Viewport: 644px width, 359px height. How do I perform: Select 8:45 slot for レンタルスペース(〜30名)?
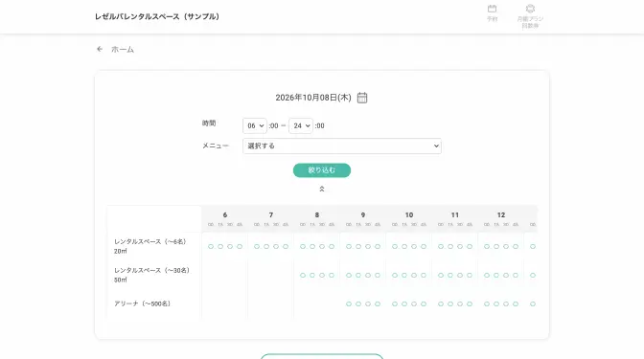332,276
